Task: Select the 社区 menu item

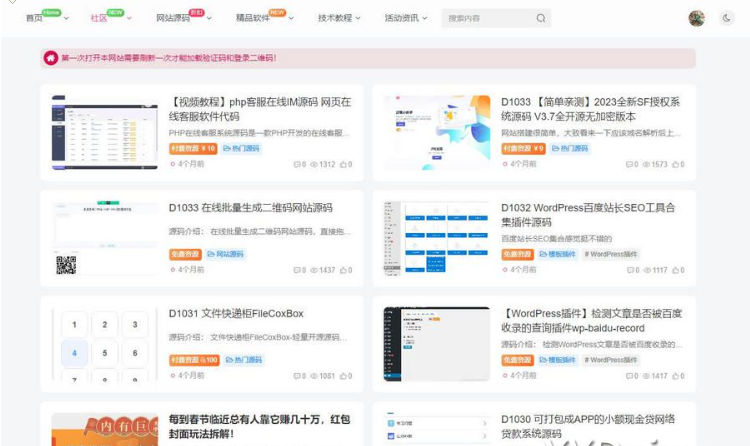Action: 99,18
